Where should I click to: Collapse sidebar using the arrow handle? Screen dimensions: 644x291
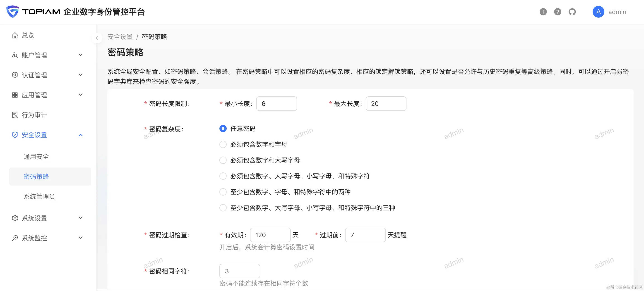pos(97,38)
